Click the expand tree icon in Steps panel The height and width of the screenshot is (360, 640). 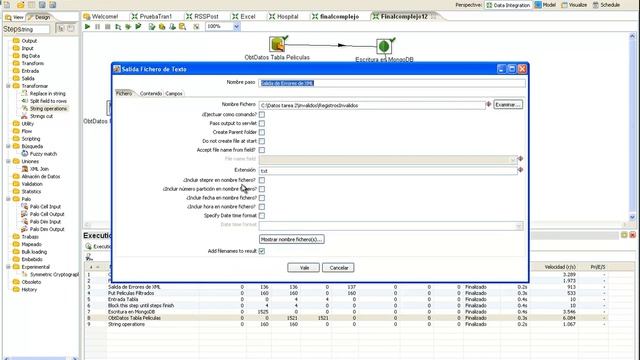[x=61, y=29]
